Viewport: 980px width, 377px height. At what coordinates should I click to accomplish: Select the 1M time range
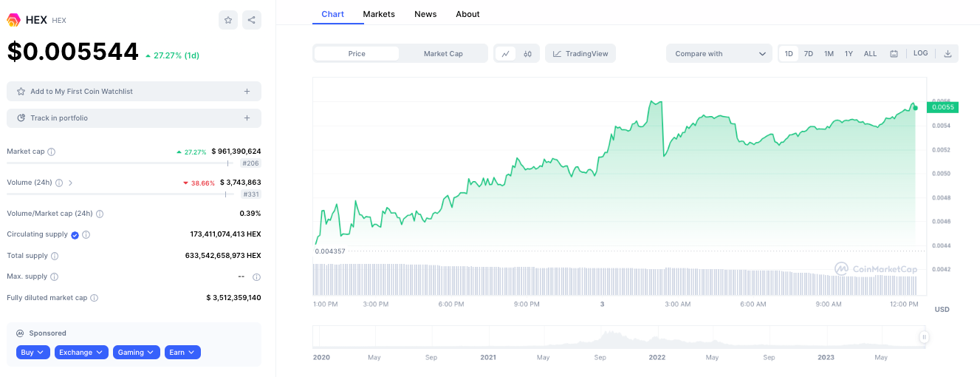point(829,54)
